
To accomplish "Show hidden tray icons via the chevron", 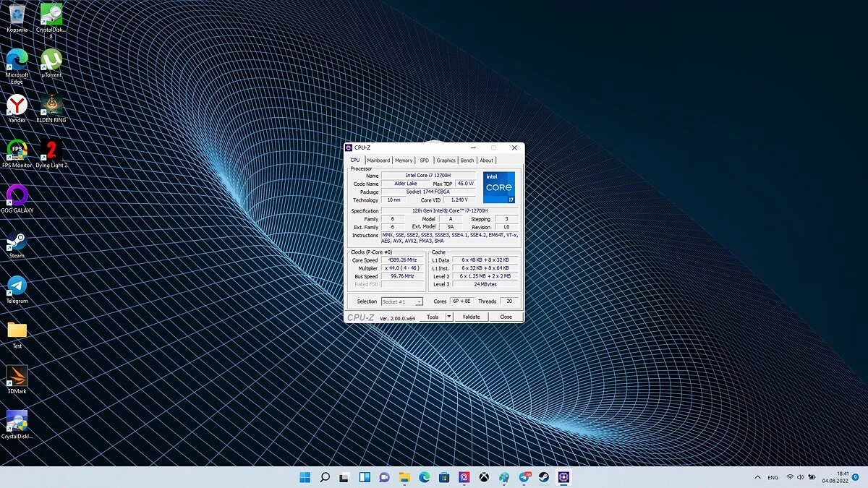I will (757, 477).
